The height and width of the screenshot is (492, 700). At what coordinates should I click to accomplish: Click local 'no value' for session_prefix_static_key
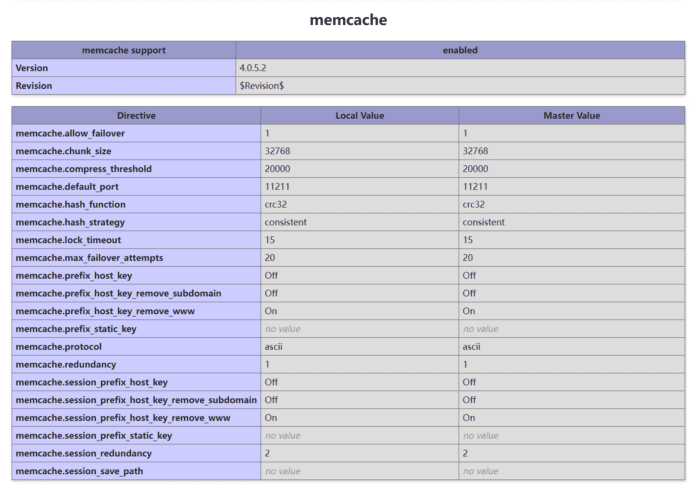283,436
